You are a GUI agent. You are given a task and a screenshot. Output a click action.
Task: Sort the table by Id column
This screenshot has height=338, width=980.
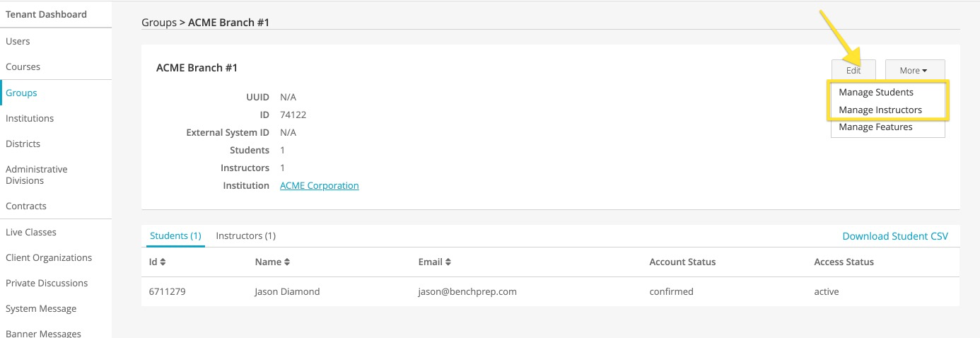pos(158,262)
